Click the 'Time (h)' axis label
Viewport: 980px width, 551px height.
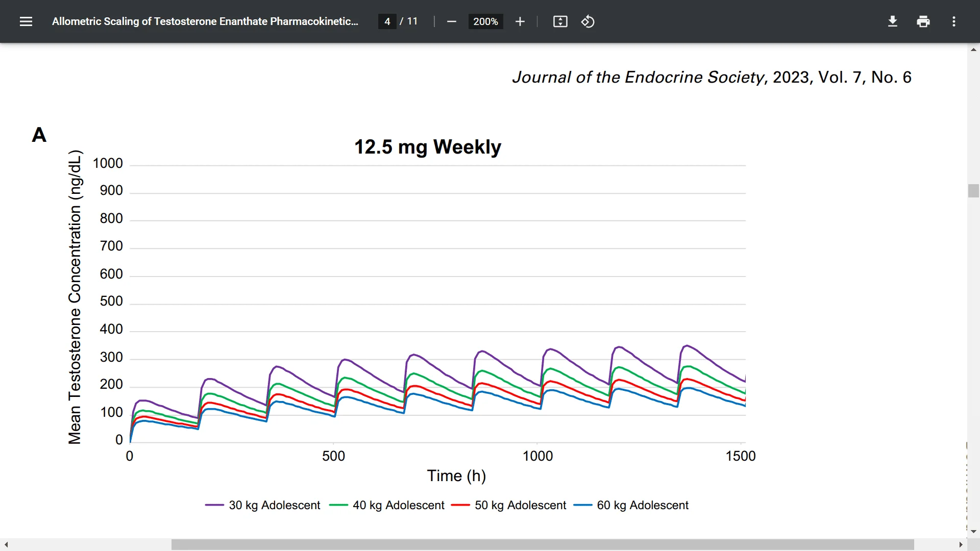[x=456, y=476]
